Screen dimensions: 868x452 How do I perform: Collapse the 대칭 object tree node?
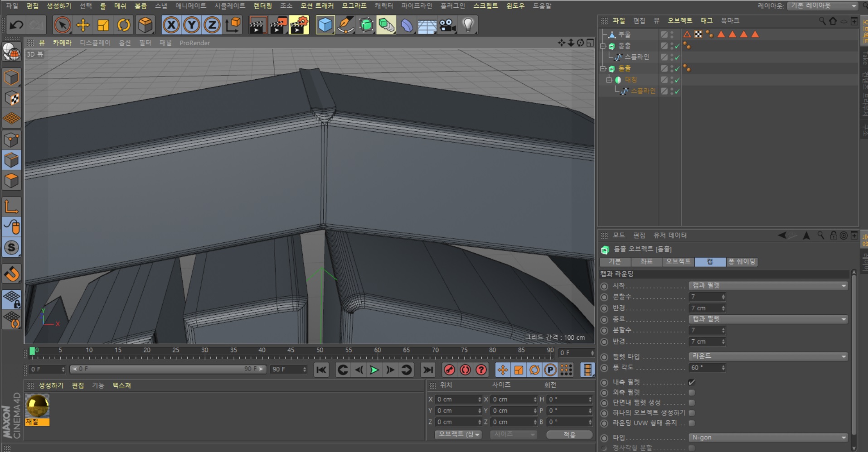tap(609, 80)
